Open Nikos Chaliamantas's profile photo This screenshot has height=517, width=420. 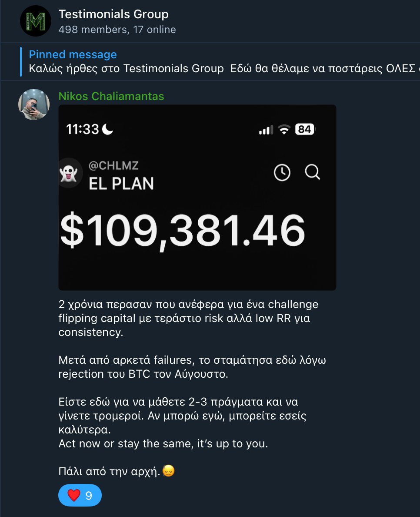coord(33,104)
